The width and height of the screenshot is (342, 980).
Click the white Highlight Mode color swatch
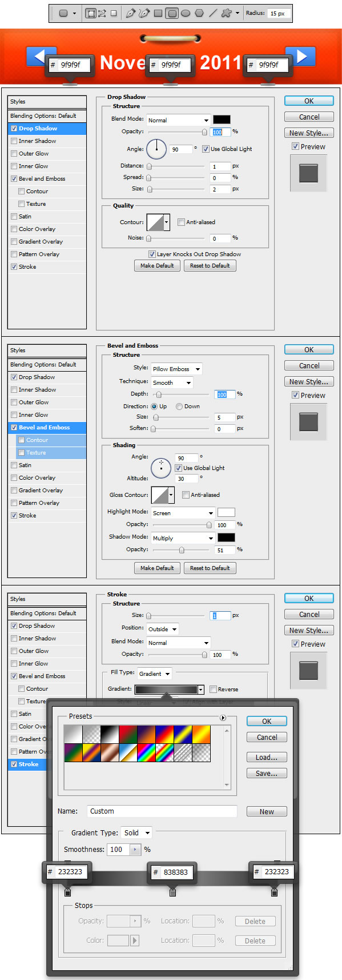[226, 512]
